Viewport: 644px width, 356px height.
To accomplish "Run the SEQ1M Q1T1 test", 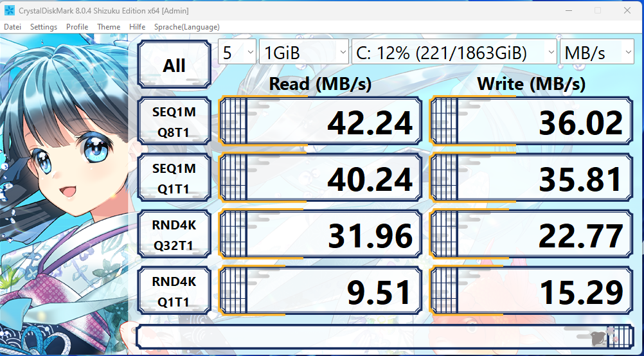I will (x=174, y=178).
